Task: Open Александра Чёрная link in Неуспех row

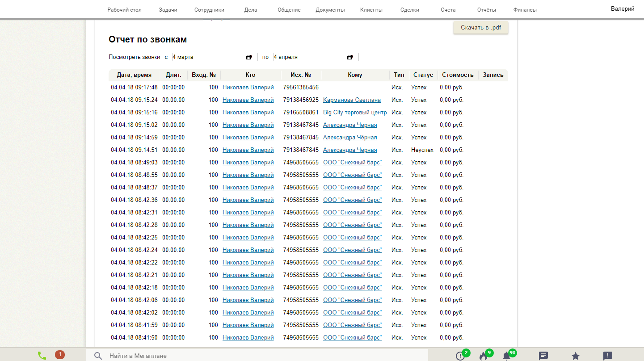Action: [x=350, y=150]
